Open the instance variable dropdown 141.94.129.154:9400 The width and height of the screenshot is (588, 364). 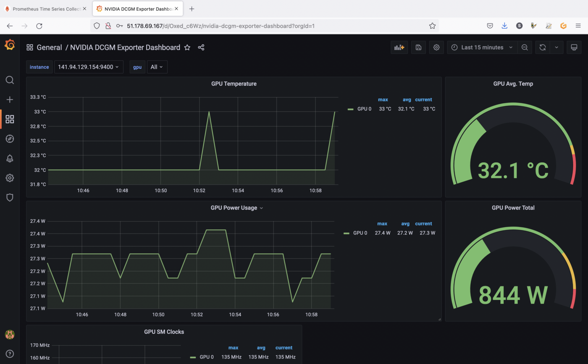click(x=88, y=67)
